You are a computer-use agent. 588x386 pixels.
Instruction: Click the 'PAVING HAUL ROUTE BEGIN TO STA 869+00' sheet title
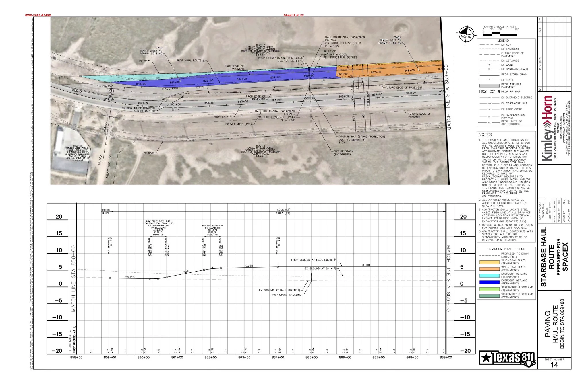[x=555, y=324]
